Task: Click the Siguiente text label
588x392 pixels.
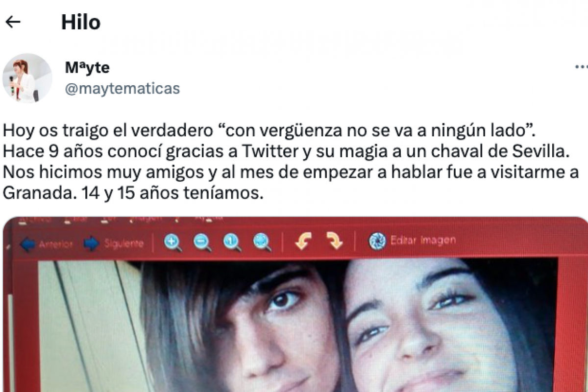Action: [x=124, y=243]
